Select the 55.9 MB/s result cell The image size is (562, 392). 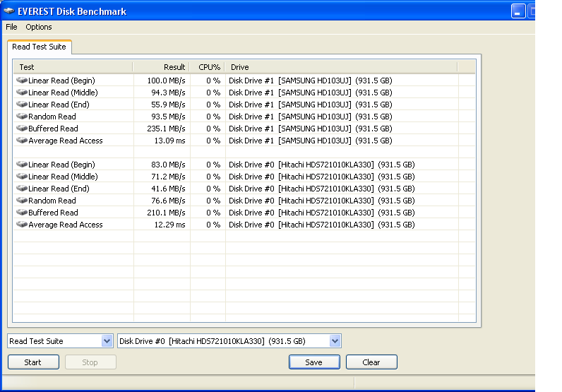[168, 105]
